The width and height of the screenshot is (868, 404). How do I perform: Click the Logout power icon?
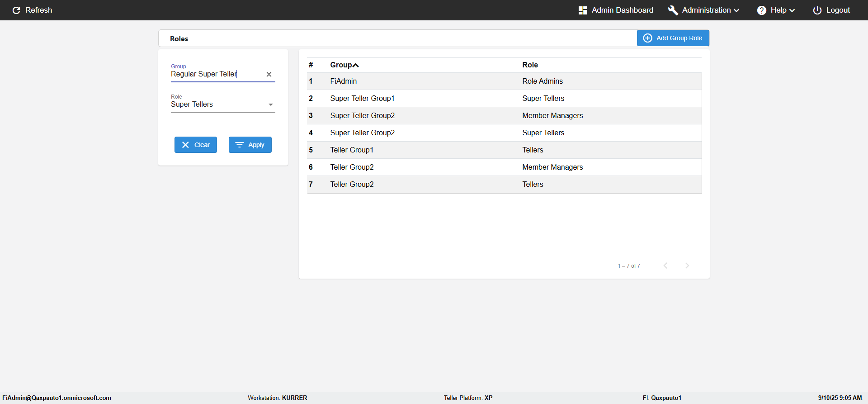point(817,10)
